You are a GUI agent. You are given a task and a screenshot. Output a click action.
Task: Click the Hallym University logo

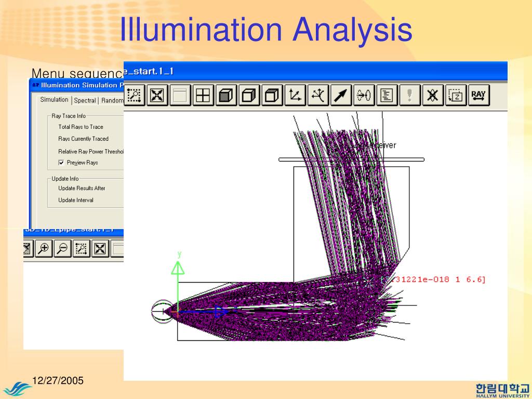(x=502, y=391)
